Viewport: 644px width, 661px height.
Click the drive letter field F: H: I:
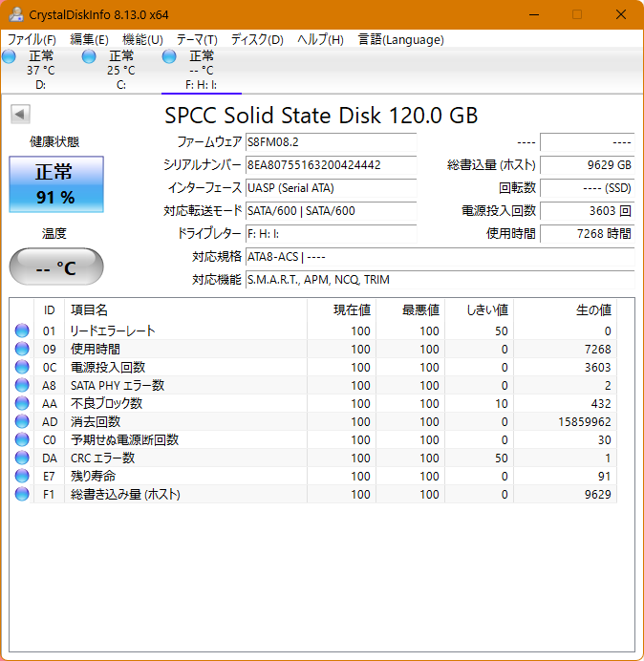tap(331, 233)
